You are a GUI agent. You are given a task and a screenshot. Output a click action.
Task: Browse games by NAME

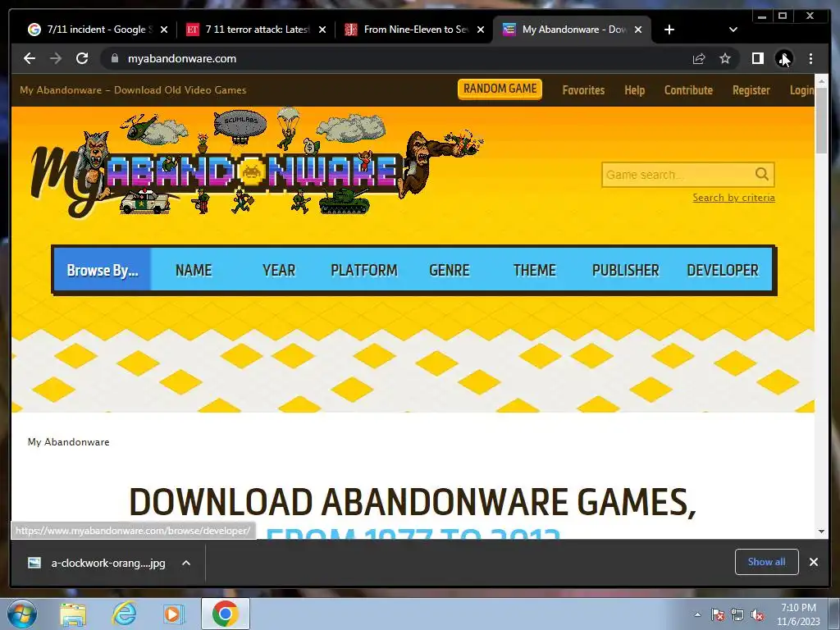click(x=194, y=270)
